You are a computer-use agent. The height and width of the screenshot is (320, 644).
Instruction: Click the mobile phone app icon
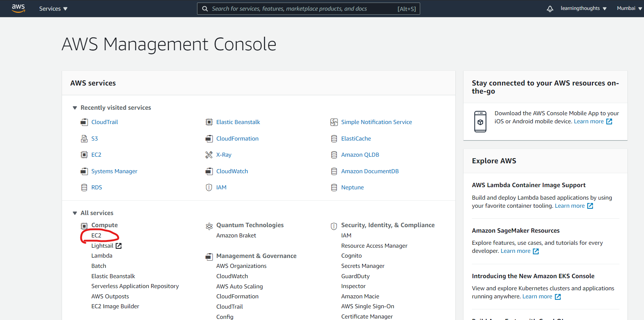pyautogui.click(x=480, y=121)
